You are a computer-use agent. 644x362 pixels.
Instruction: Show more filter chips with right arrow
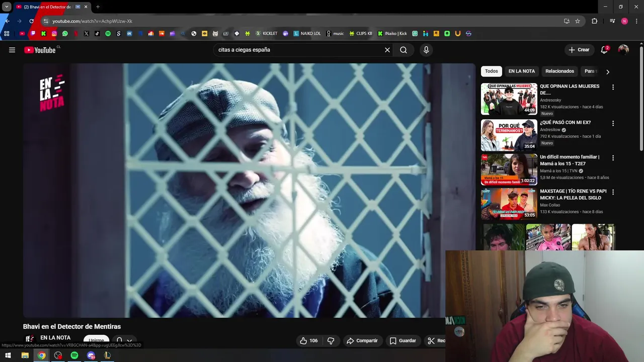(x=607, y=72)
